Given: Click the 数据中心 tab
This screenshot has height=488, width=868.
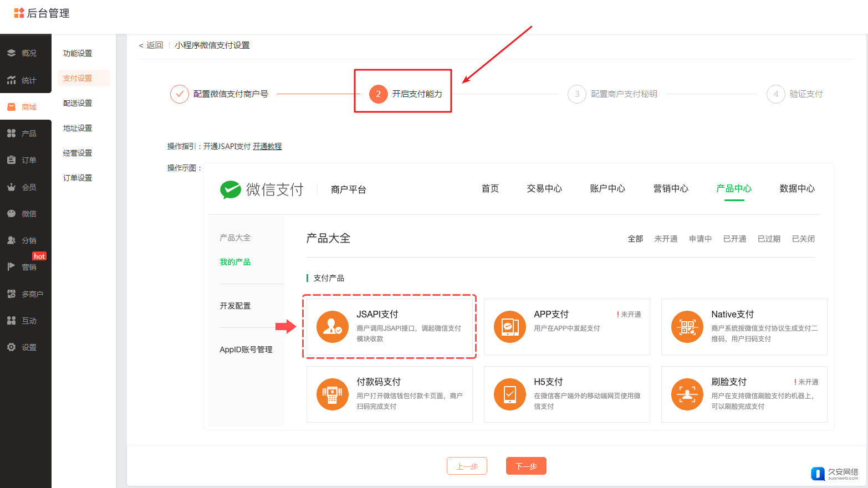Looking at the screenshot, I should (x=797, y=188).
